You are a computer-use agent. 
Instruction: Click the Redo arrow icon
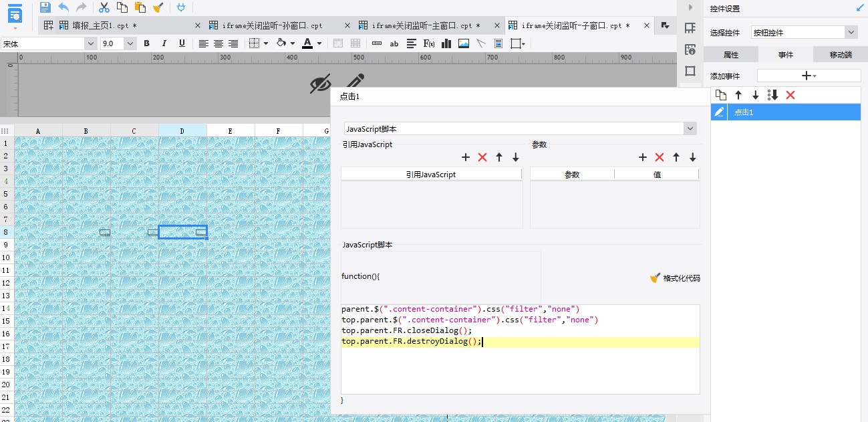(x=81, y=7)
